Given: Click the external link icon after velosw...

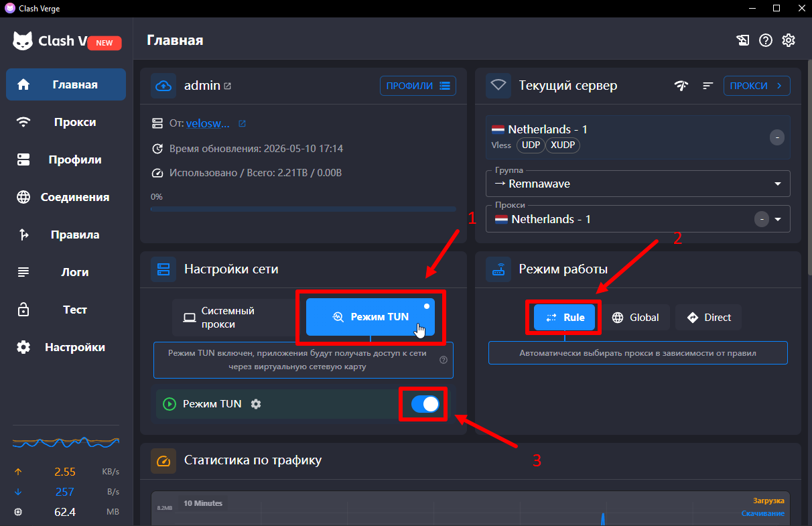Looking at the screenshot, I should [242, 123].
